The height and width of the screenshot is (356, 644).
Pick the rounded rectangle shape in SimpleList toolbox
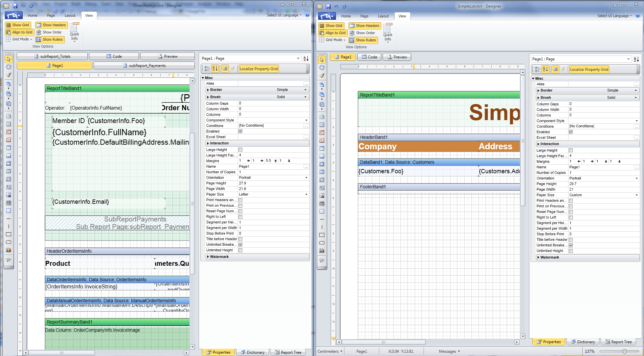322,243
